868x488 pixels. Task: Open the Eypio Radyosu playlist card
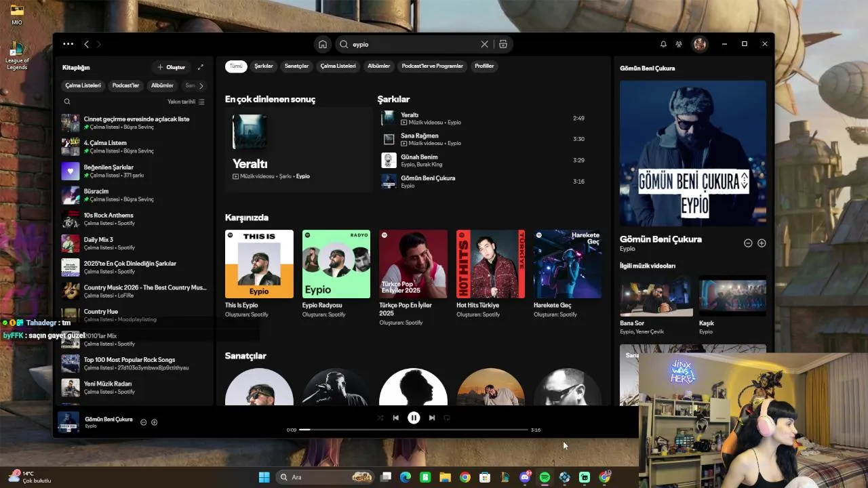pyautogui.click(x=336, y=273)
